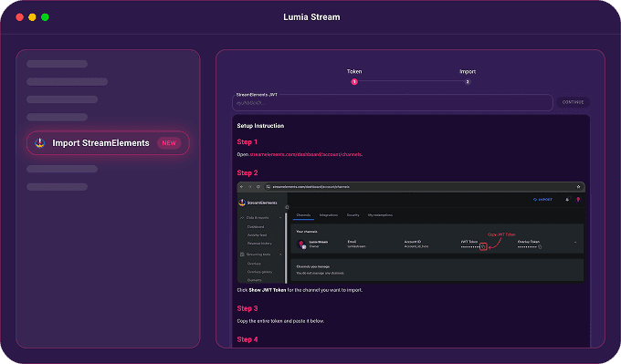Switch to the Security tab
621x364 pixels.
[x=353, y=215]
